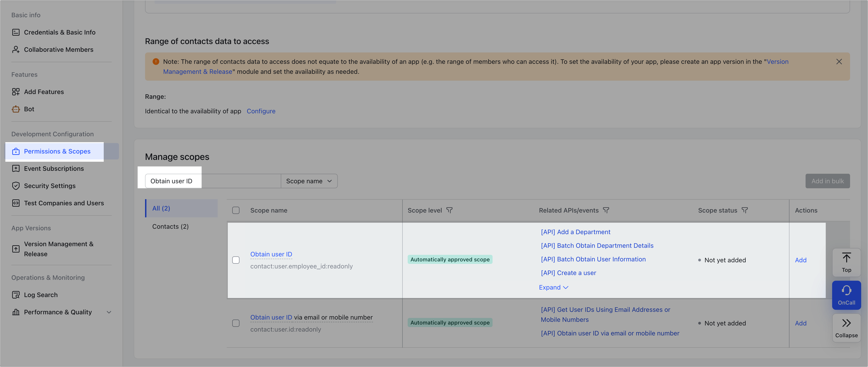This screenshot has width=868, height=367.
Task: Expand the Performance & Quality menu
Action: [108, 312]
